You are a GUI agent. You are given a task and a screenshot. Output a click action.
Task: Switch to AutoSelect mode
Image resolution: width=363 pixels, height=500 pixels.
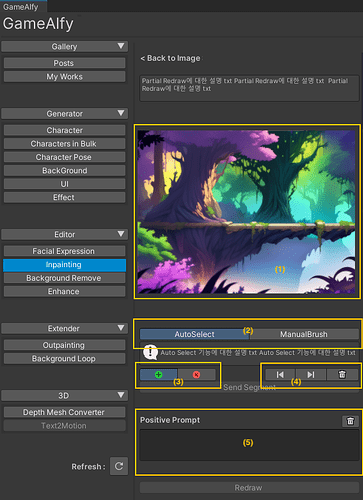(195, 334)
